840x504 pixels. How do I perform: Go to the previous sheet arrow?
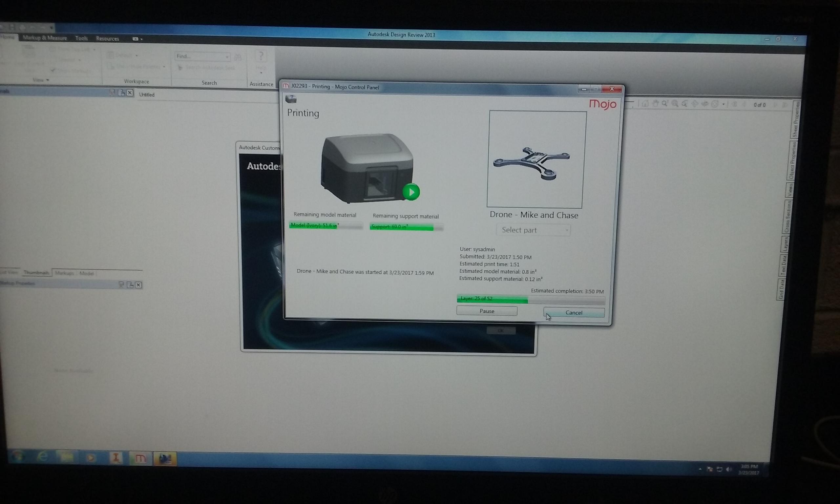point(744,105)
